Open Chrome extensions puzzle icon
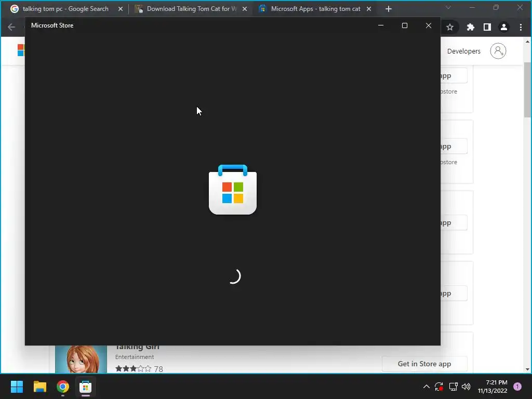The height and width of the screenshot is (399, 532). 470,27
